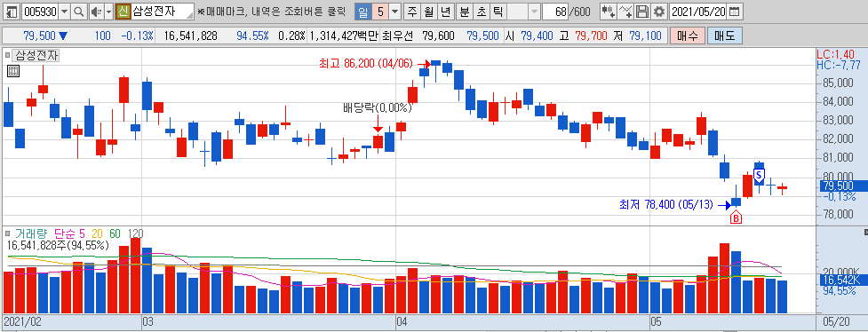Click the candle count field showing 68

tap(556, 11)
